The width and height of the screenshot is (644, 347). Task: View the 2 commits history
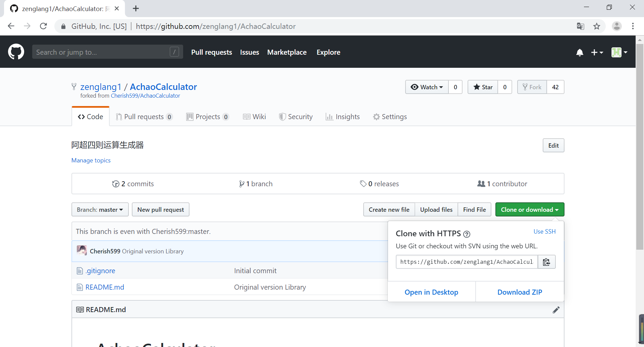coord(133,184)
